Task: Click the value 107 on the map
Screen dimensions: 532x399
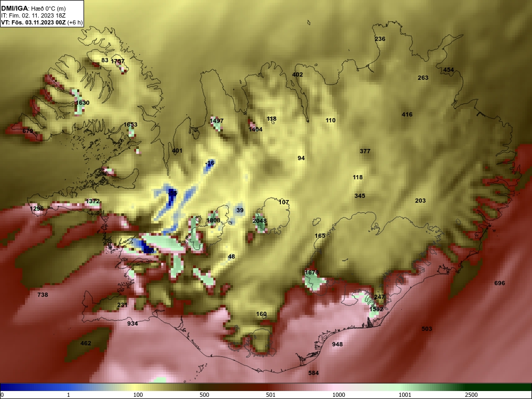Action: [x=284, y=202]
